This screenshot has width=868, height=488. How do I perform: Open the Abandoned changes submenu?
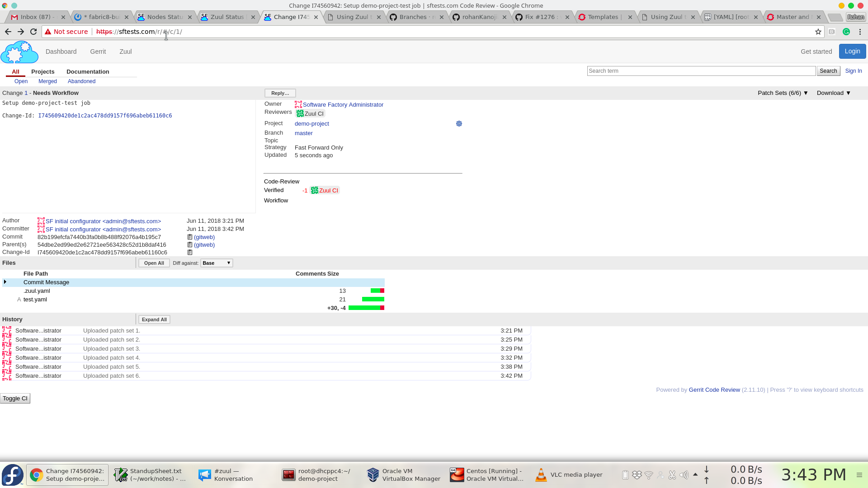click(81, 81)
